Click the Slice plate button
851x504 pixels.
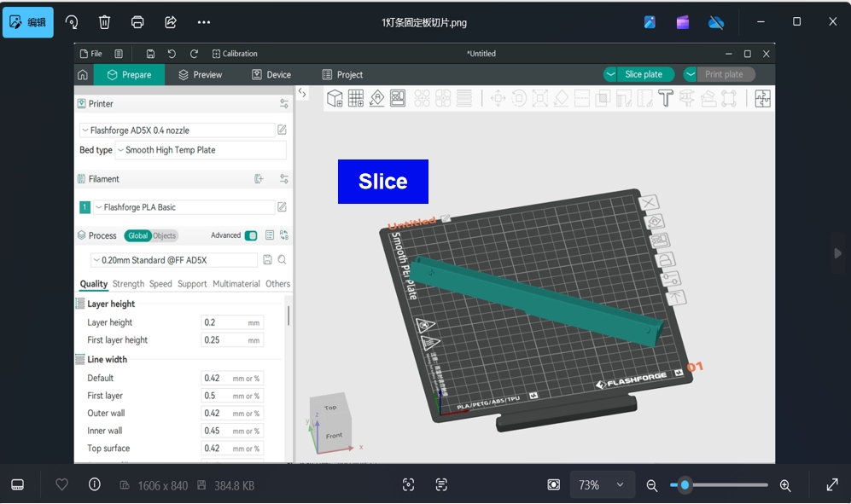click(645, 74)
